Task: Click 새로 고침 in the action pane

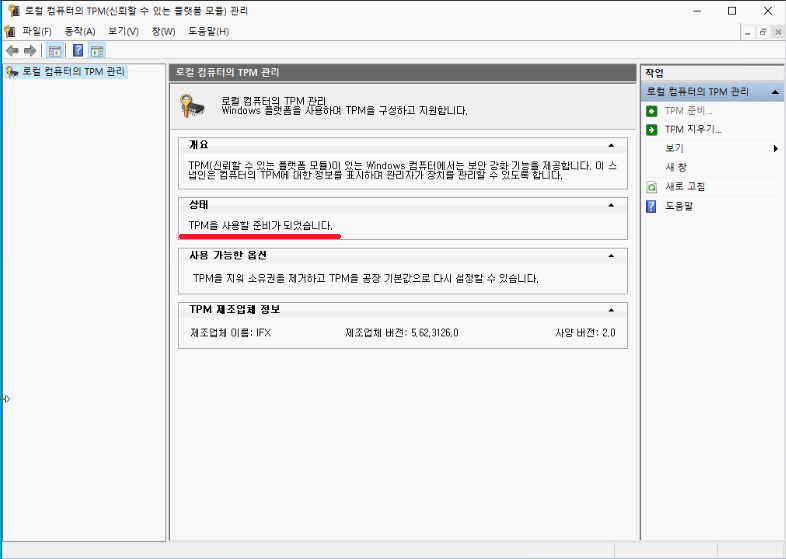Action: (x=685, y=187)
